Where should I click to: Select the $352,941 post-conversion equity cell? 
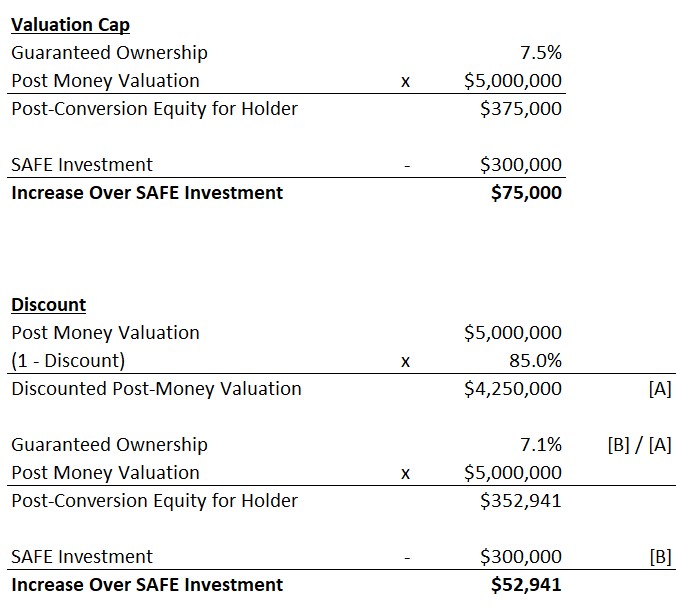point(520,501)
